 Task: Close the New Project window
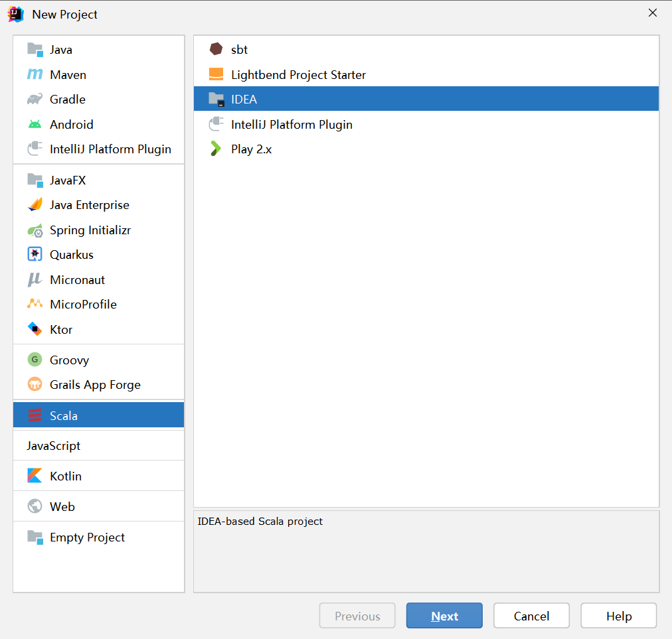click(653, 13)
